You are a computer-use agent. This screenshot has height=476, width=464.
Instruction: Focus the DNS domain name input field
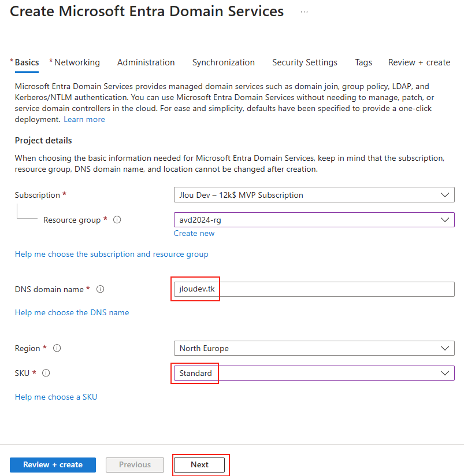pos(314,289)
